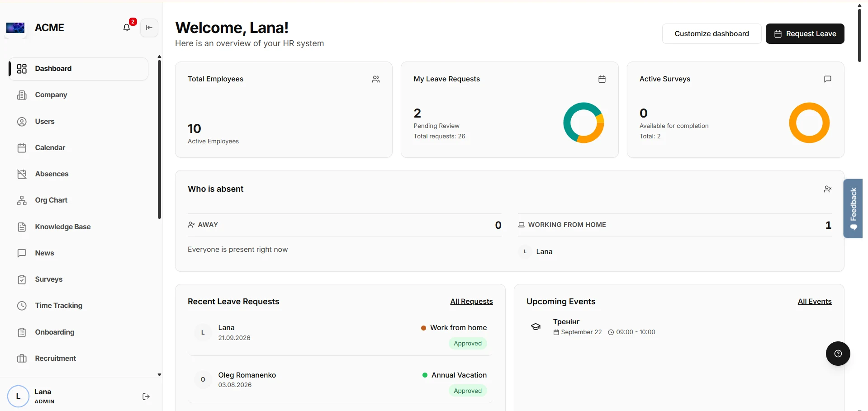
Task: Navigate to Calendar
Action: pos(79,148)
